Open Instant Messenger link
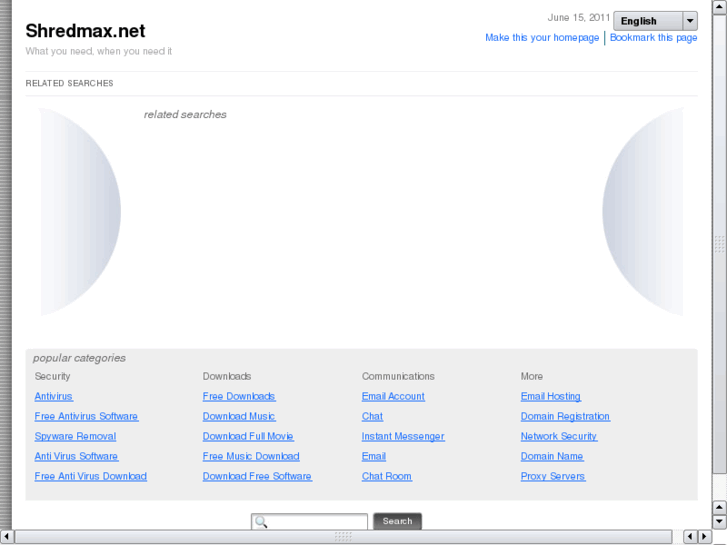Viewport: 727px width, 545px height. coord(403,436)
